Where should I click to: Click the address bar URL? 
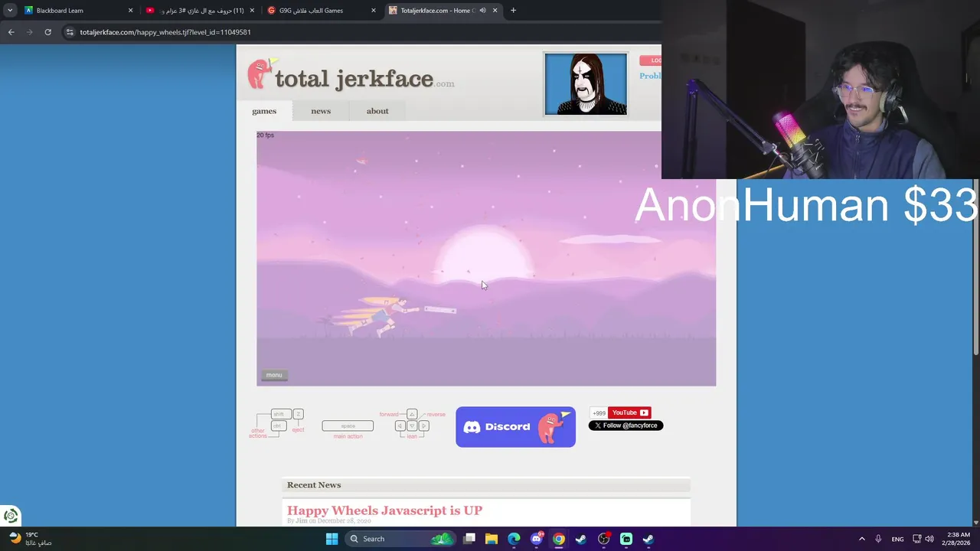pos(165,32)
